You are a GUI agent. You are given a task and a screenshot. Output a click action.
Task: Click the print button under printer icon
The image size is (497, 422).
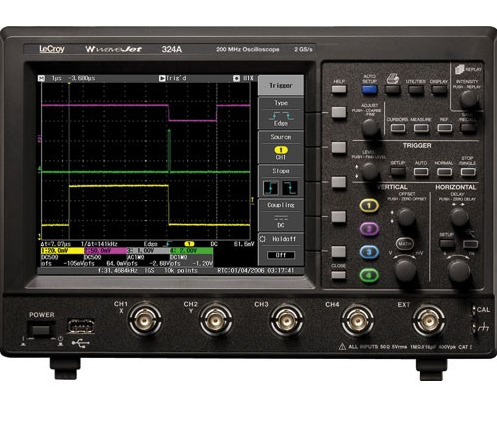[x=393, y=90]
